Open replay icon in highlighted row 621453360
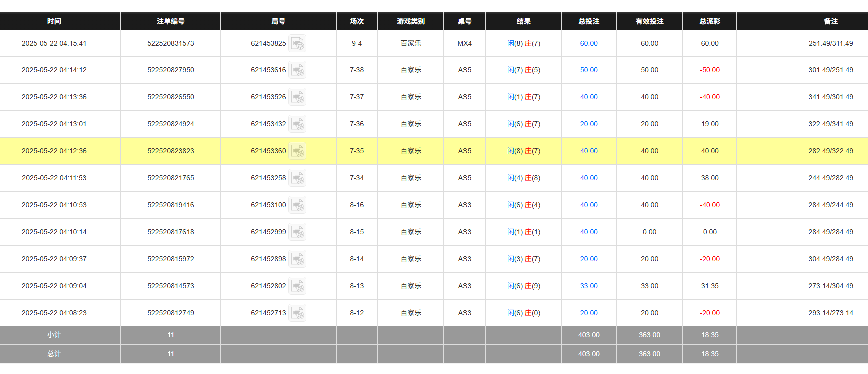The width and height of the screenshot is (868, 374). [297, 151]
